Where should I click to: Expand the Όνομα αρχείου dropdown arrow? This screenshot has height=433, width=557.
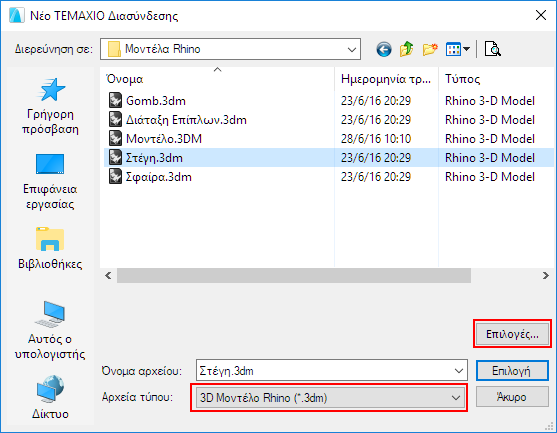tap(459, 370)
